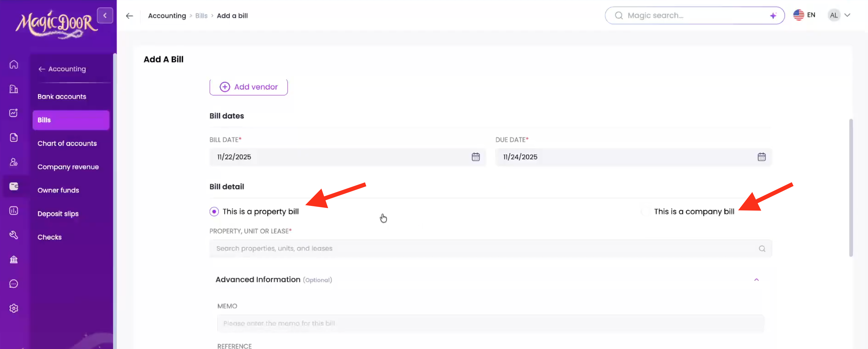
Task: Open Chart of accounts menu item
Action: coord(67,144)
